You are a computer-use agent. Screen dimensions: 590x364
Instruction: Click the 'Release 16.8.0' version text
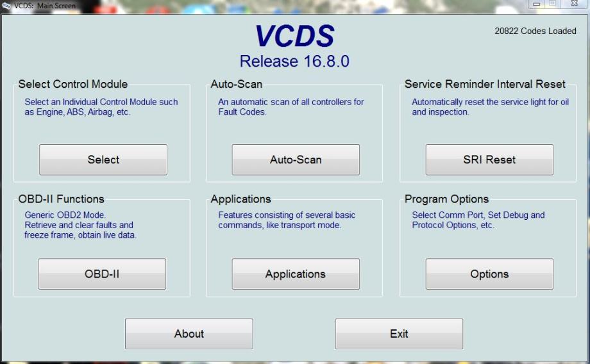(x=294, y=61)
